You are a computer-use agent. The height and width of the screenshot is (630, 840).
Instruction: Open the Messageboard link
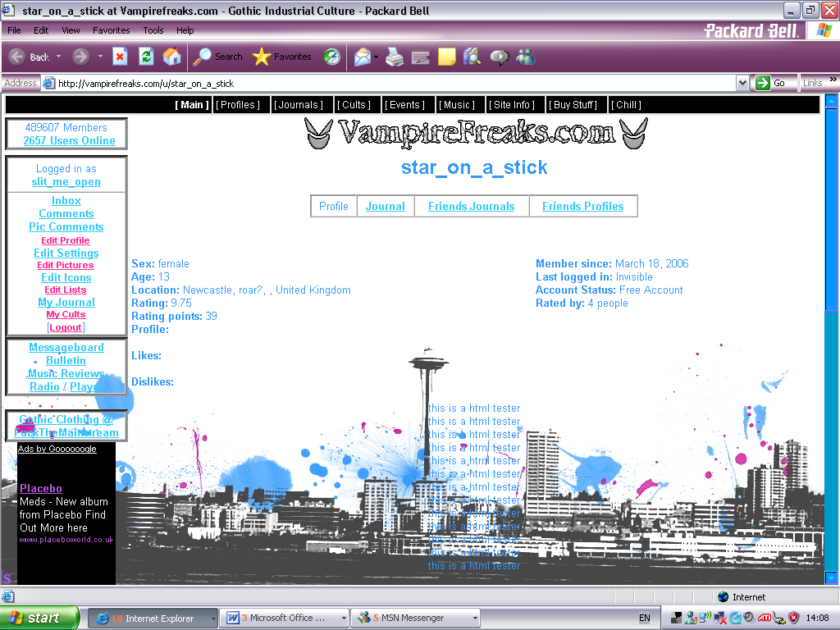tap(66, 347)
